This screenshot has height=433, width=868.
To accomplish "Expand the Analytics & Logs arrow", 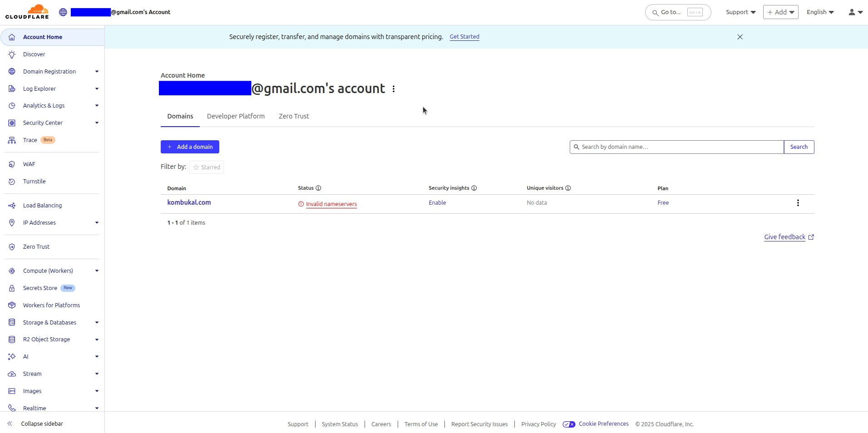I will click(x=97, y=106).
